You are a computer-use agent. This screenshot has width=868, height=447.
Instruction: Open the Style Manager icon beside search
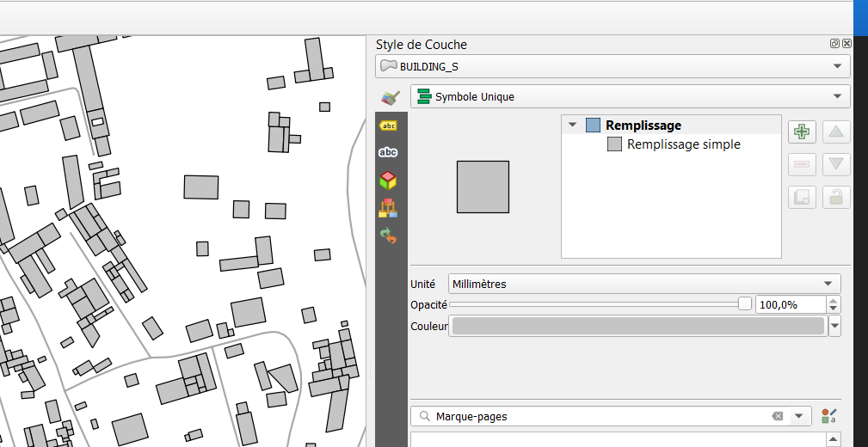tap(828, 416)
